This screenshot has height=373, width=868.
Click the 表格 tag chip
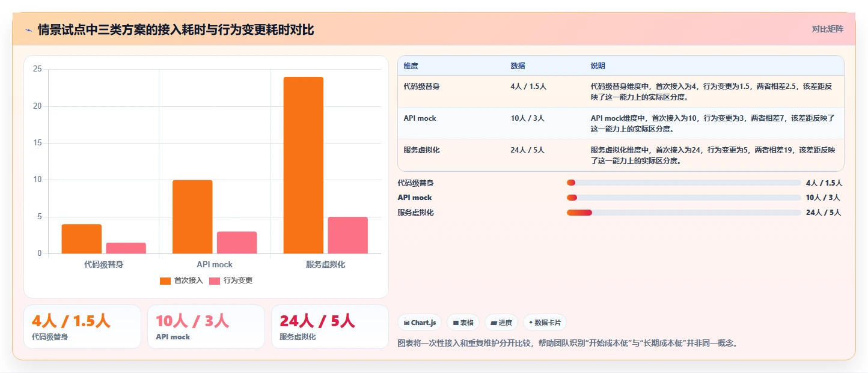(x=463, y=323)
